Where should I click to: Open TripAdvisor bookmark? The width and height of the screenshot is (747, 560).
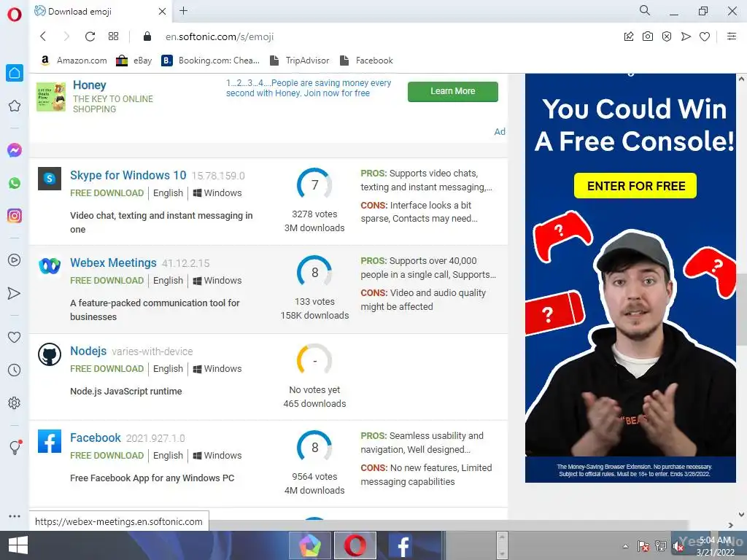click(299, 61)
